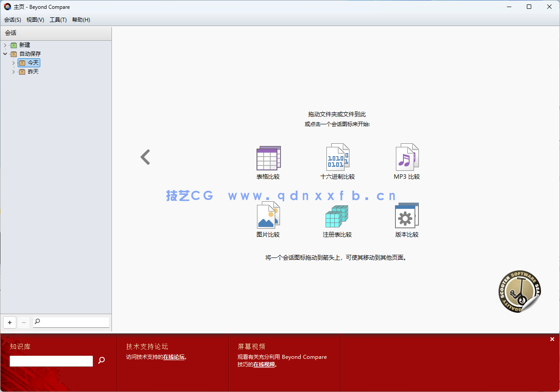Click inside the 知识库 search field
560x392 pixels.
(x=51, y=361)
